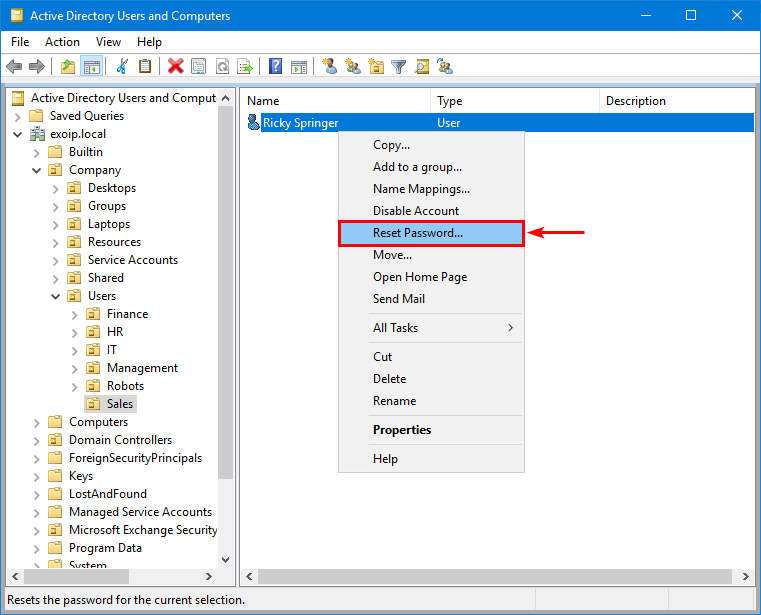Choose Disable Account from context menu
761x615 pixels.
click(431, 211)
